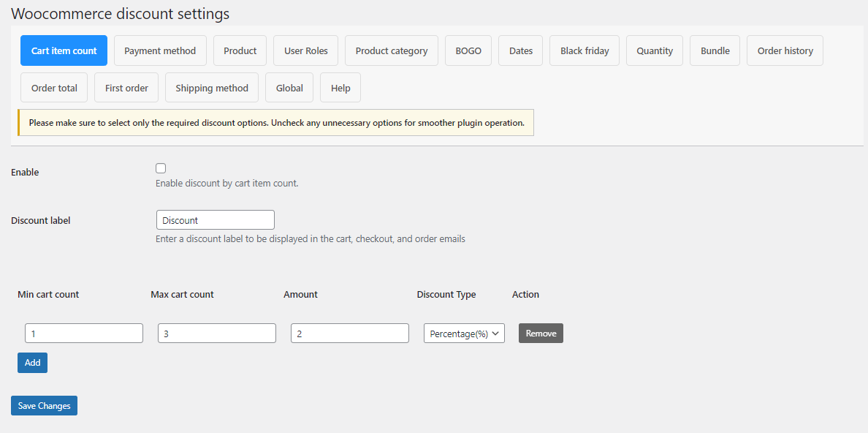Select the User Roles tab

[x=305, y=50]
